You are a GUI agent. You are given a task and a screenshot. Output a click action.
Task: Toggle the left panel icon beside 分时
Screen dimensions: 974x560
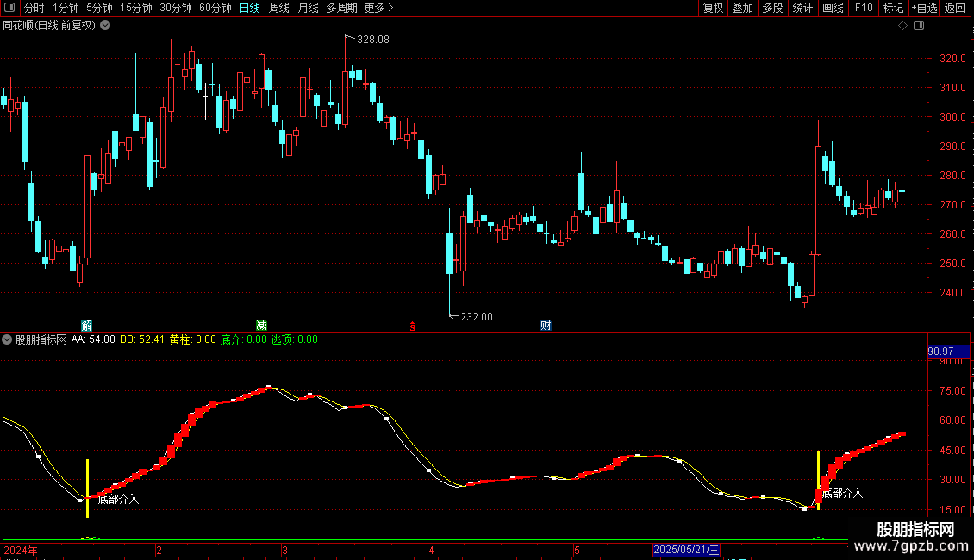coord(9,8)
